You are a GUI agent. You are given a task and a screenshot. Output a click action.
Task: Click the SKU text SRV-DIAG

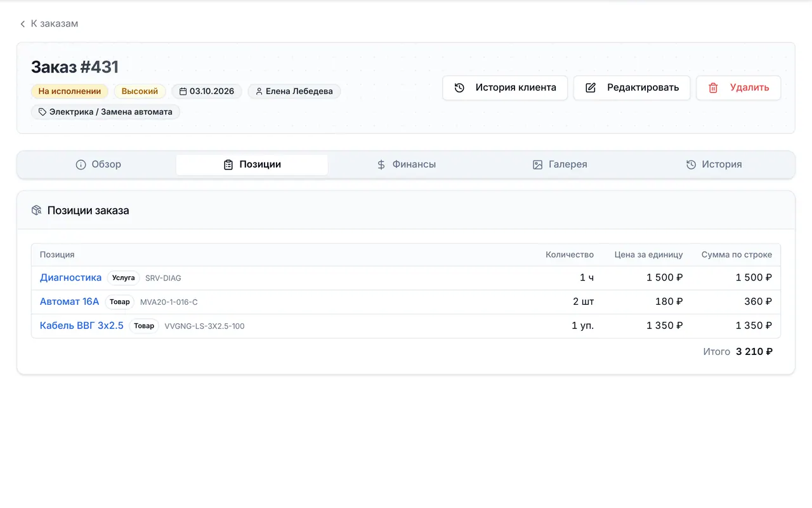pos(163,278)
